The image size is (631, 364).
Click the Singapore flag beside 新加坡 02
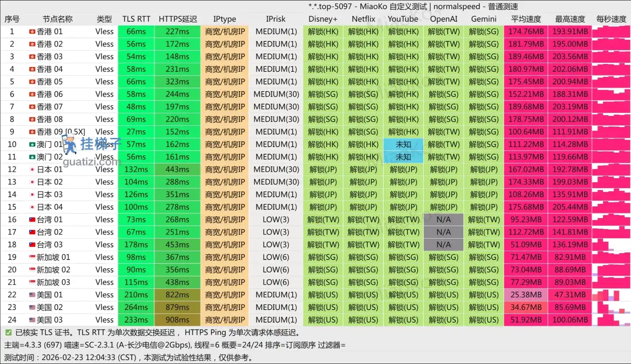click(x=32, y=270)
